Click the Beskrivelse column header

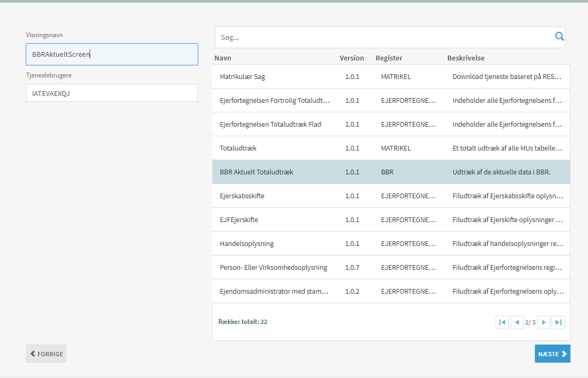[x=465, y=58]
